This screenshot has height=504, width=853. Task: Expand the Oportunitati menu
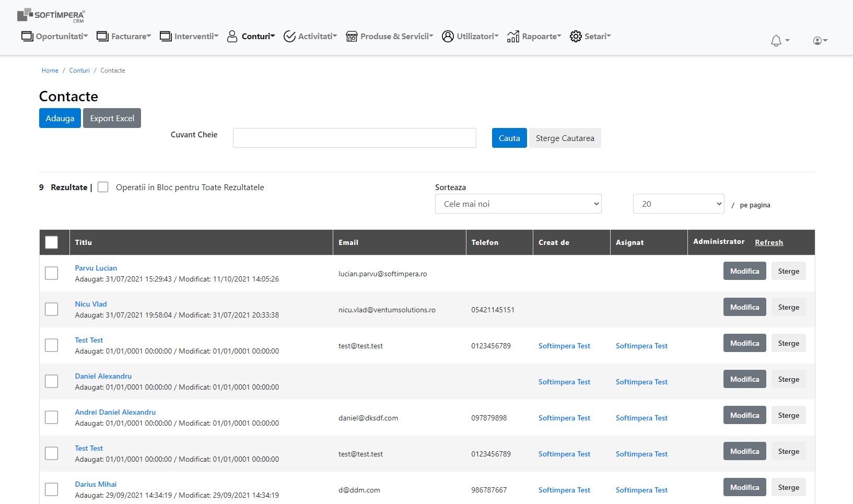(x=55, y=36)
